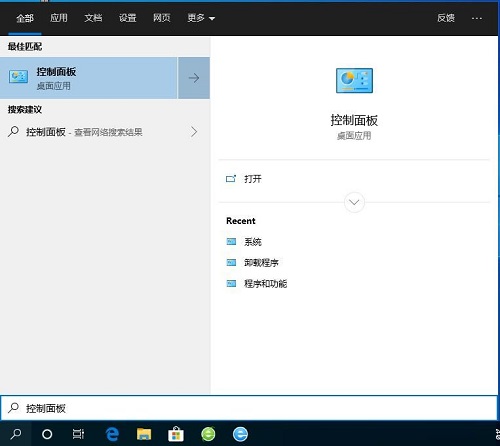Viewport: 500px width, 446px height.
Task: Open File Explorer from the taskbar
Action: [144, 434]
